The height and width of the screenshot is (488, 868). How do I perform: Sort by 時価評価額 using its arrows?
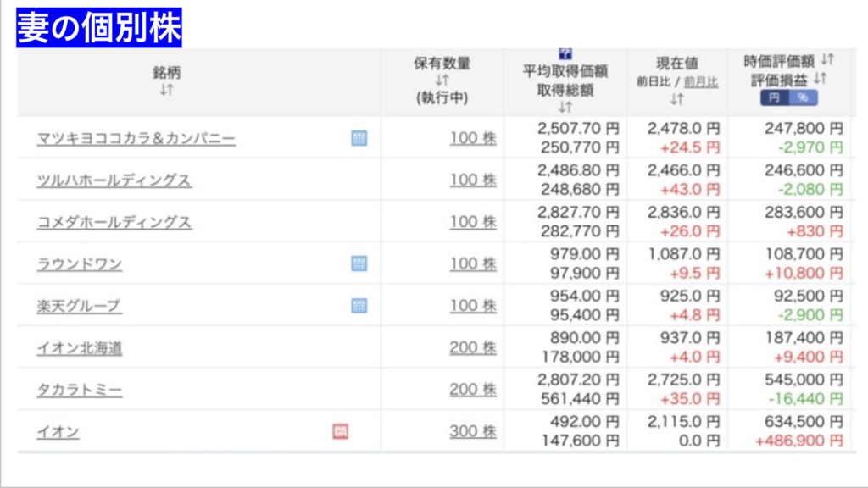827,60
